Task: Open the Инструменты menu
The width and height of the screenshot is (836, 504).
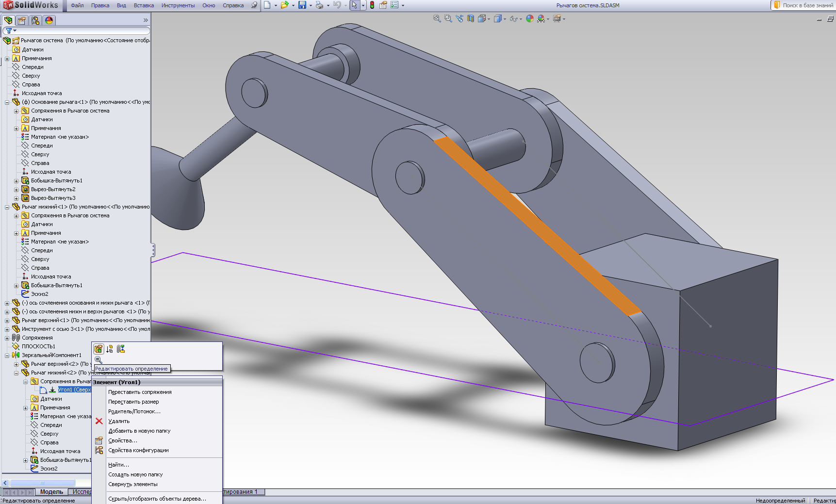Action: coord(178,5)
